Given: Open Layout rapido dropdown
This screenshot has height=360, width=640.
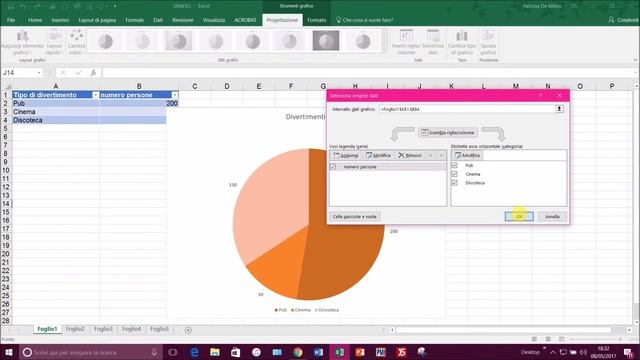Looking at the screenshot, I should pos(53,42).
